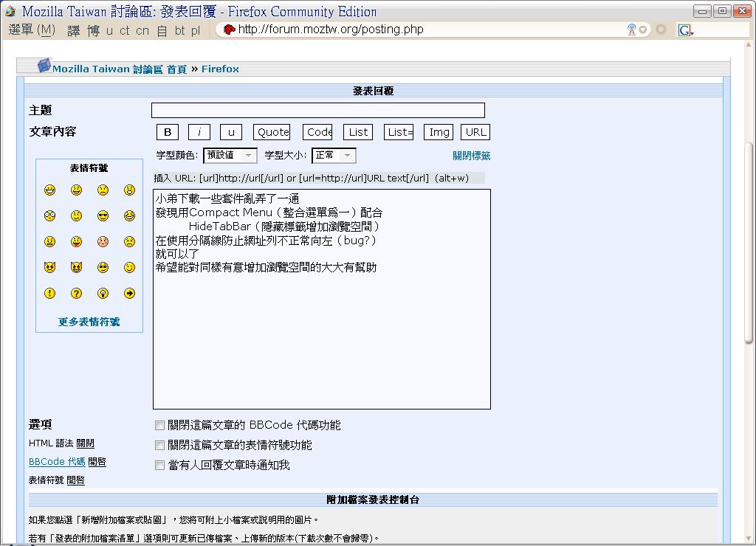The width and height of the screenshot is (756, 546).
Task: Open the bt bookmark toolbar item
Action: [180, 30]
